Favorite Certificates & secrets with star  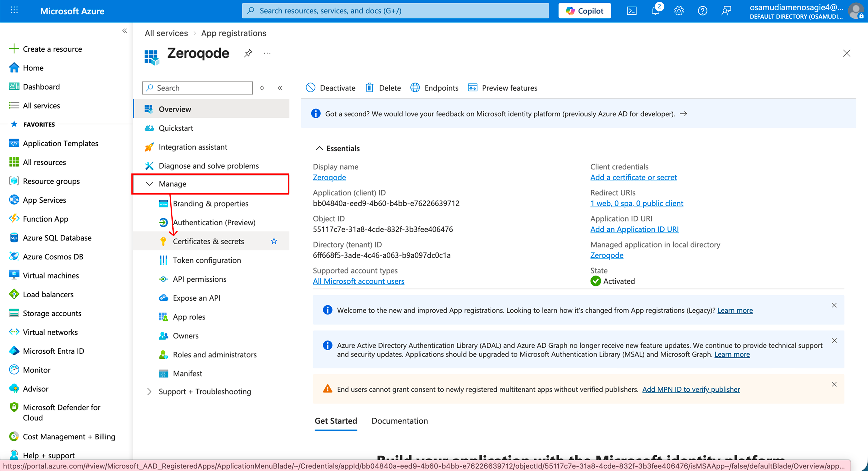(x=274, y=241)
